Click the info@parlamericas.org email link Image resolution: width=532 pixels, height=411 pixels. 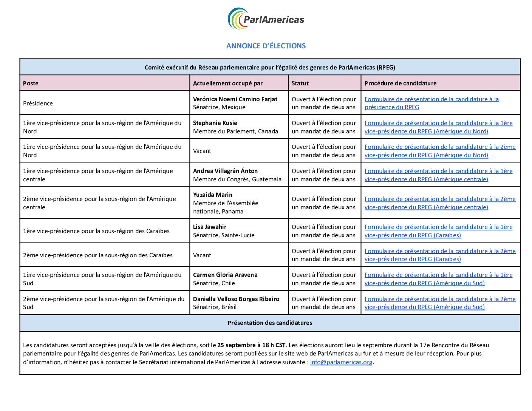[x=341, y=362]
